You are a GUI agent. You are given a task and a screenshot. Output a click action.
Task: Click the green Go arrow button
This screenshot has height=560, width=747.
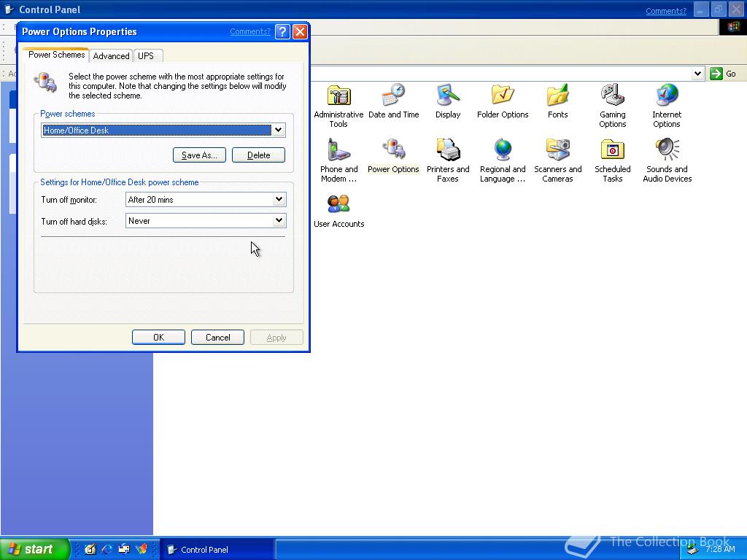(x=716, y=74)
